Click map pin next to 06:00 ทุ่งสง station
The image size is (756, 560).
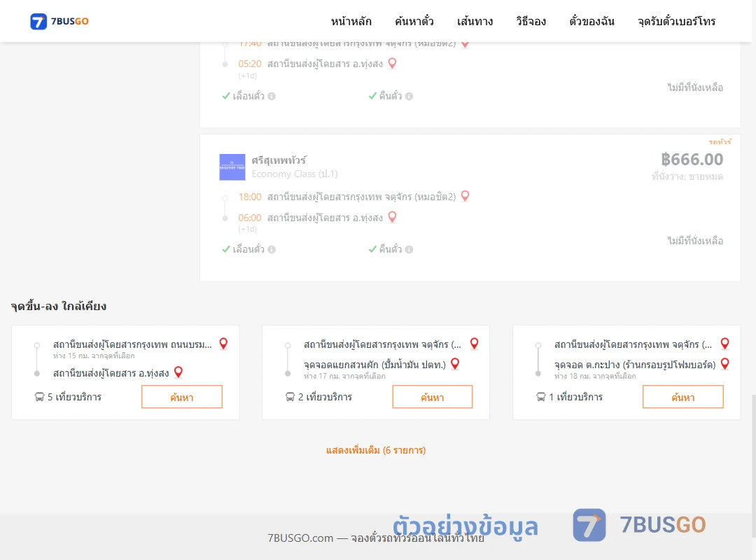(x=393, y=217)
